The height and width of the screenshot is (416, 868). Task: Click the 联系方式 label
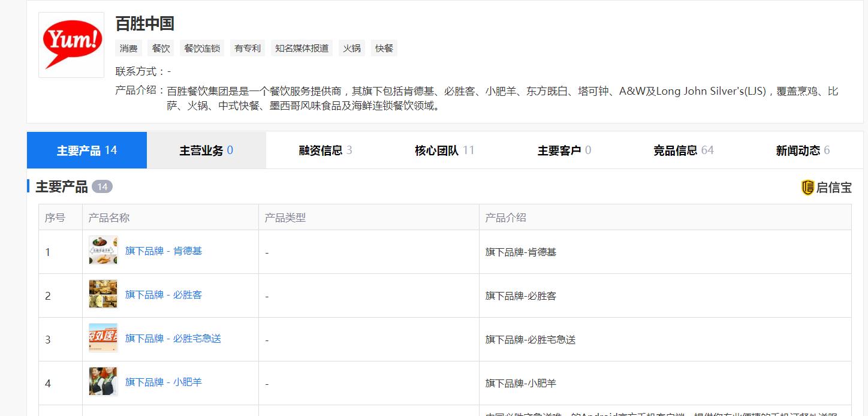coord(140,71)
